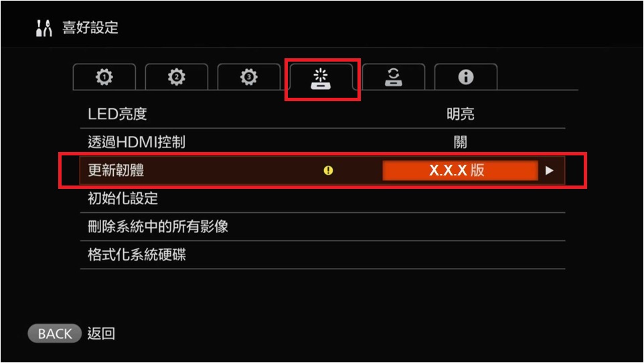Select 刪除系統中的所有影像 option

(323, 226)
